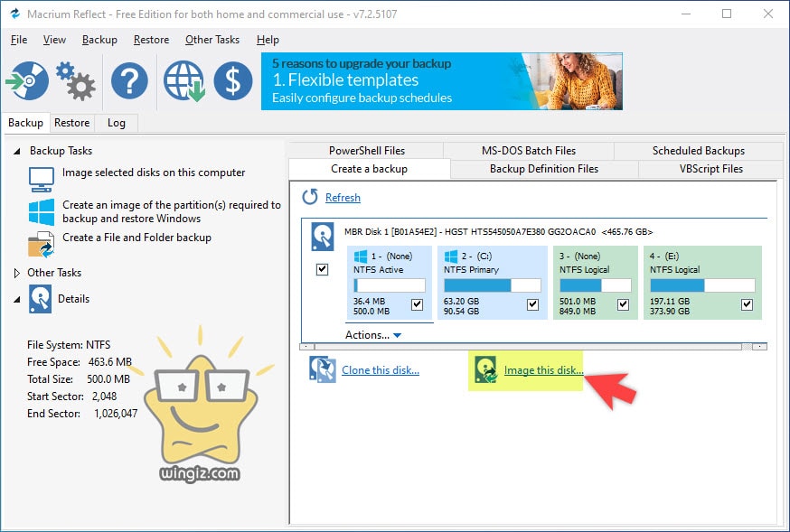Uncheck the E: partition checkbox
Screen dimensions: 790x532
click(748, 304)
